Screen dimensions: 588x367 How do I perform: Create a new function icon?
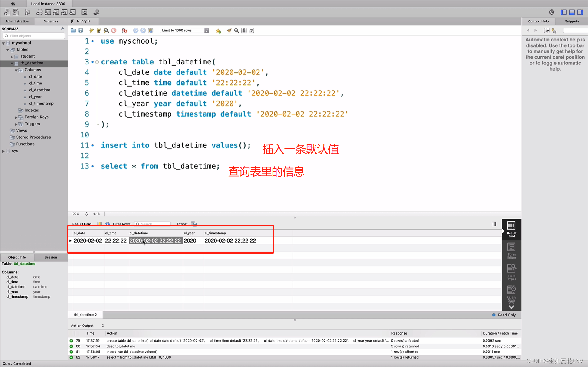73,12
